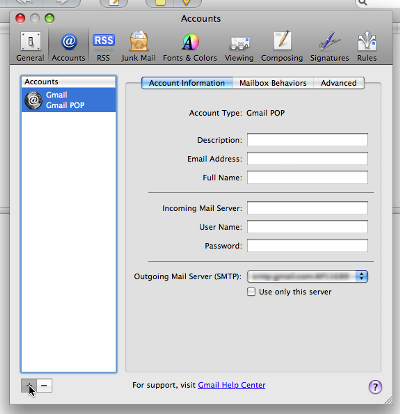Click the help question mark button
400x414 pixels.
click(x=375, y=387)
